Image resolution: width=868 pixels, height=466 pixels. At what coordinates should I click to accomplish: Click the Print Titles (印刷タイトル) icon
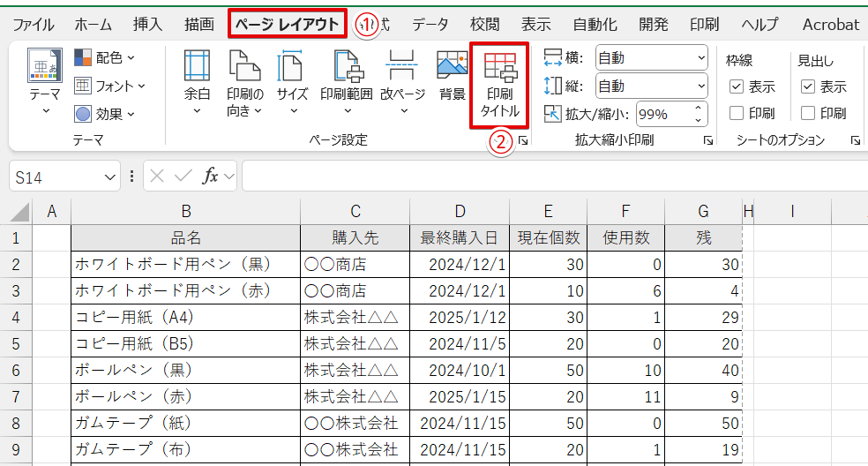tap(500, 66)
